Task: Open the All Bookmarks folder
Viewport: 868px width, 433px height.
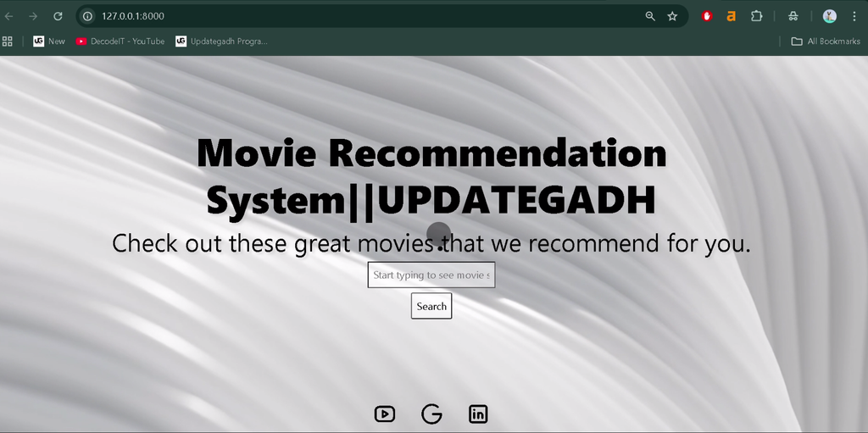Action: 826,41
